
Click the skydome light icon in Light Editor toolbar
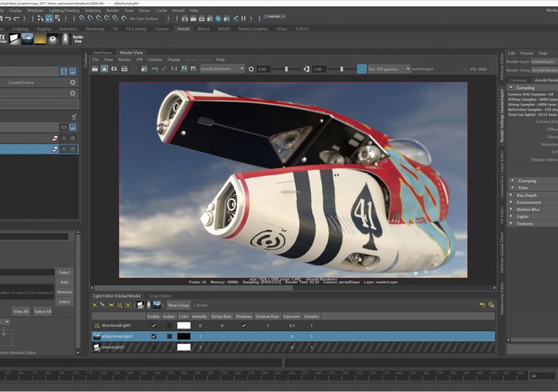pos(157,305)
